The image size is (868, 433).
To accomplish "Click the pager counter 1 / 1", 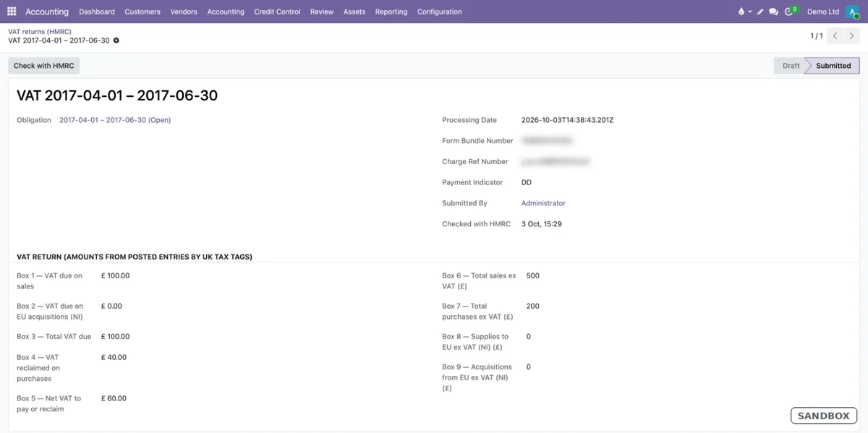I will (x=817, y=35).
